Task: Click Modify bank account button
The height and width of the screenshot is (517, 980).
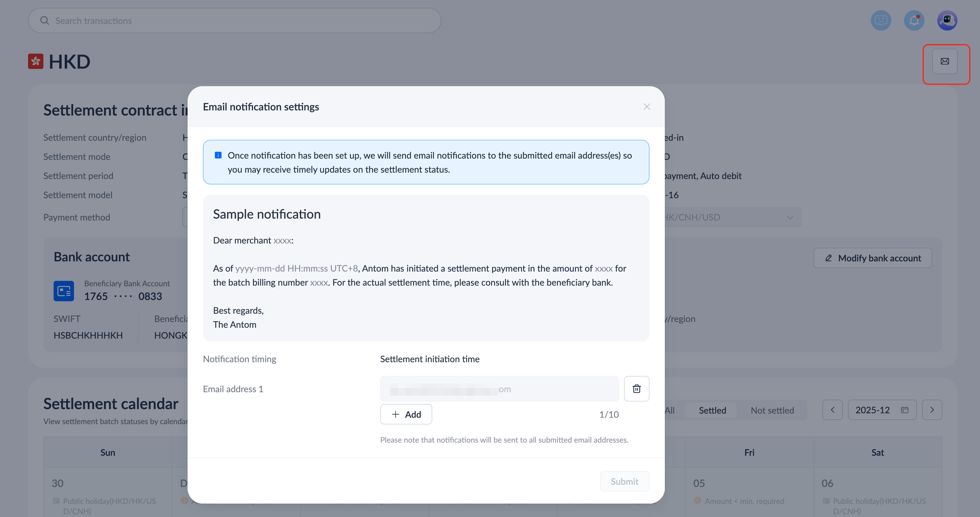Action: 872,258
